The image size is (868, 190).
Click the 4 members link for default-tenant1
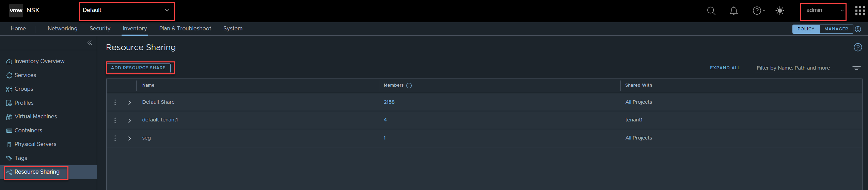385,120
